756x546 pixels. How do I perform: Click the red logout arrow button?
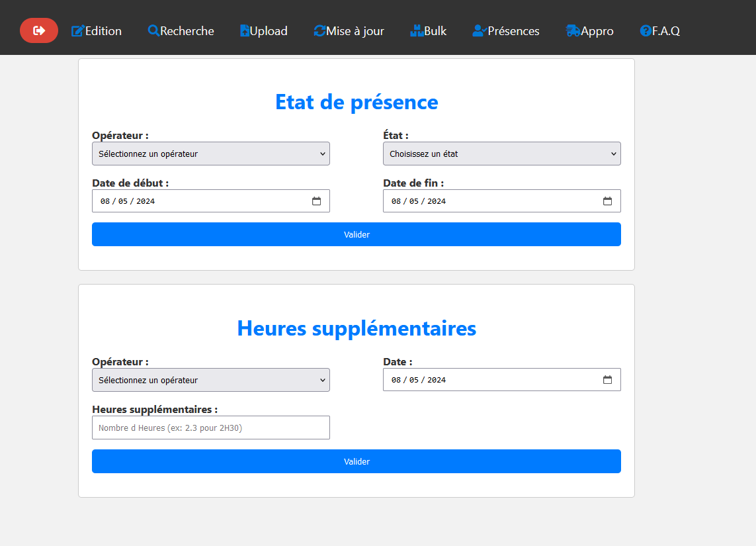tap(39, 30)
